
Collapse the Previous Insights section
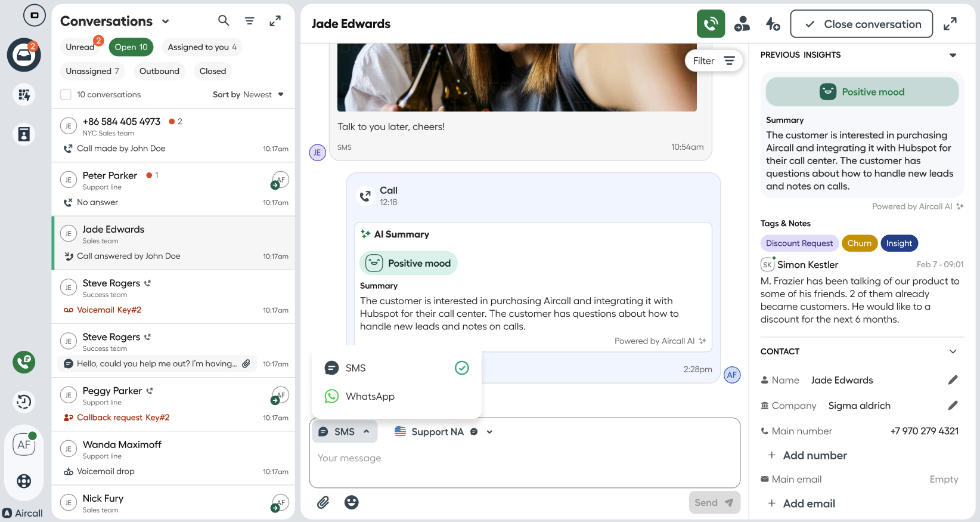[953, 55]
